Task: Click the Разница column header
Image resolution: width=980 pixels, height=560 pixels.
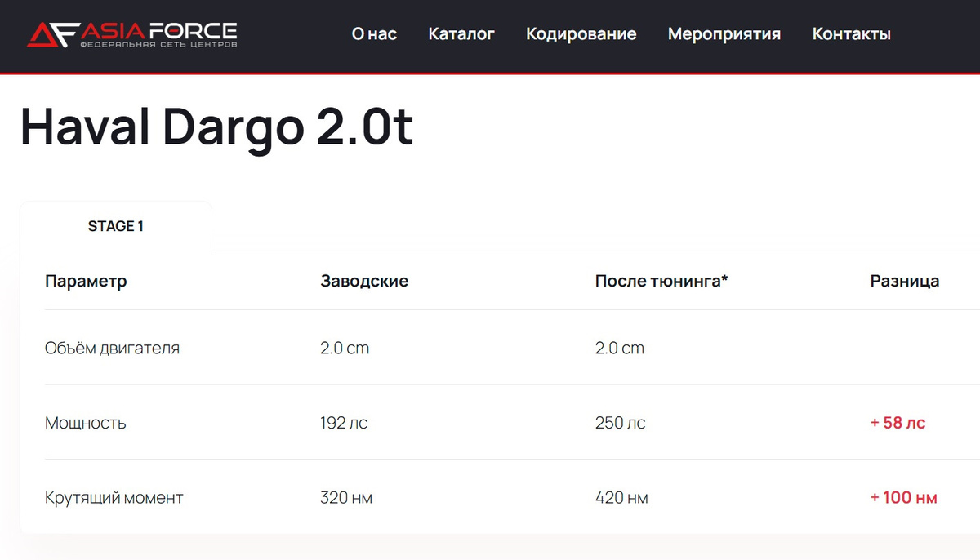Action: tap(905, 282)
